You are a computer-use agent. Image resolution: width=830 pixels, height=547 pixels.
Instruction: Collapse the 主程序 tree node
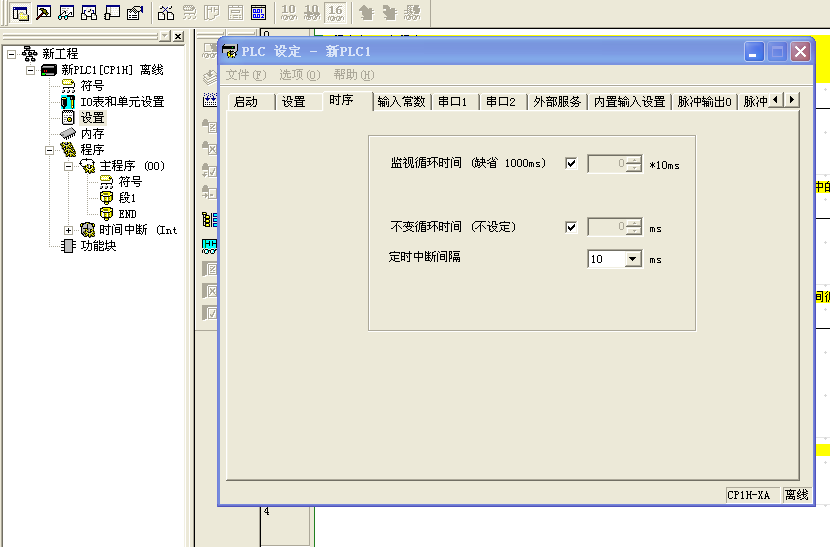tap(69, 166)
